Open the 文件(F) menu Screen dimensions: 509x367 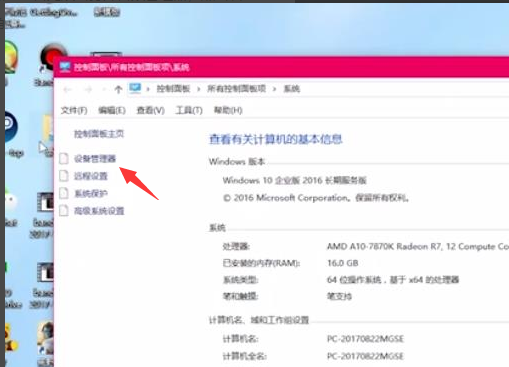pyautogui.click(x=74, y=110)
